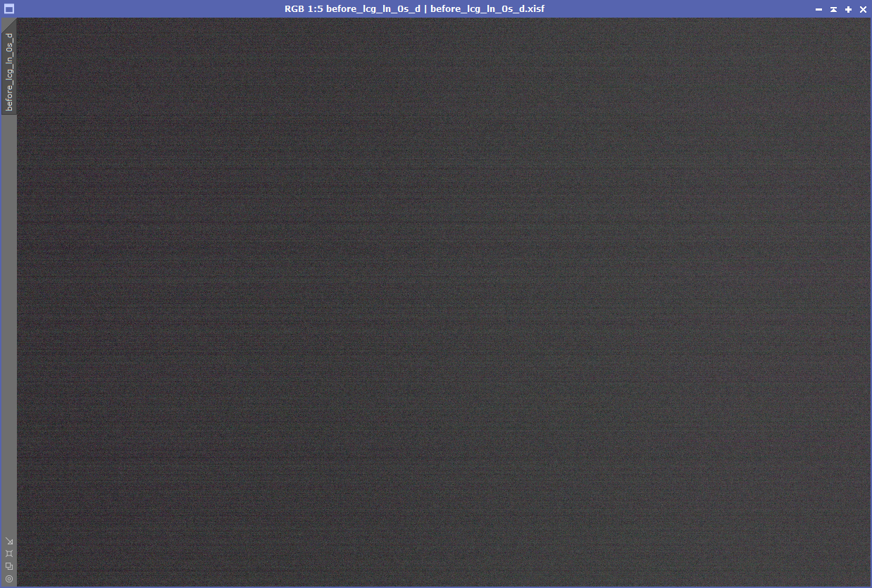Click the diagonal arrow fit-view icon
872x588 pixels.
point(9,541)
